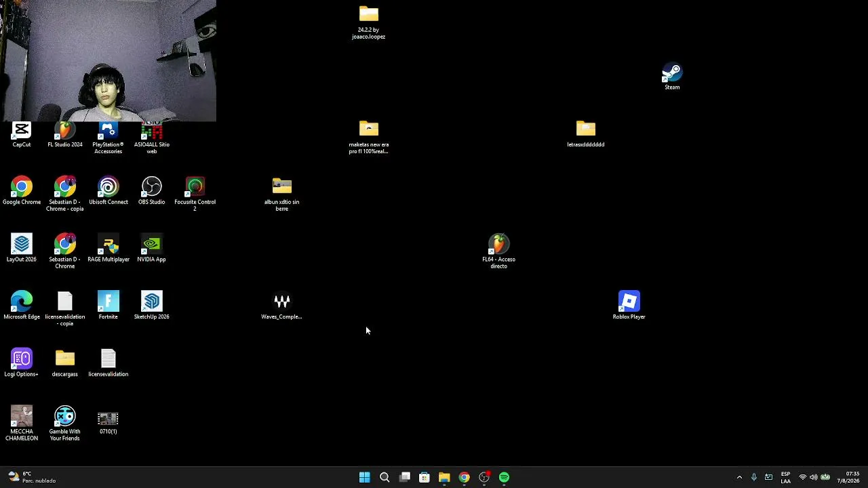Select the Sebastian D - Chrome - copia shortcut
868x488 pixels.
[x=65, y=195]
